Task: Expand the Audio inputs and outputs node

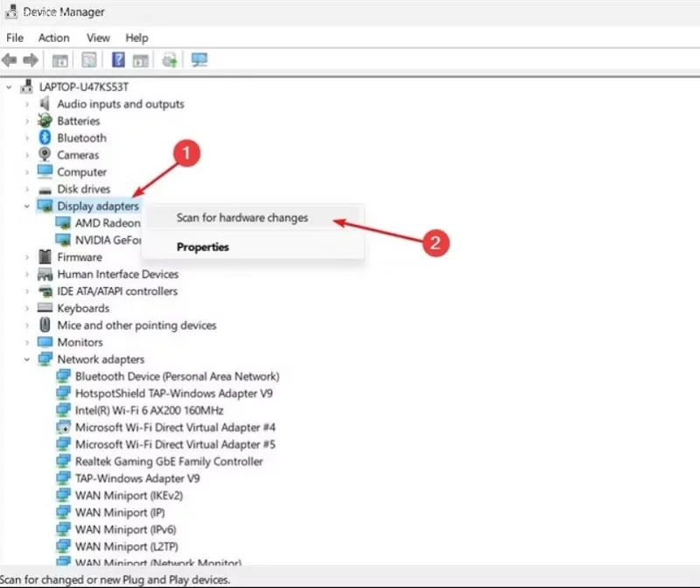Action: (27, 104)
